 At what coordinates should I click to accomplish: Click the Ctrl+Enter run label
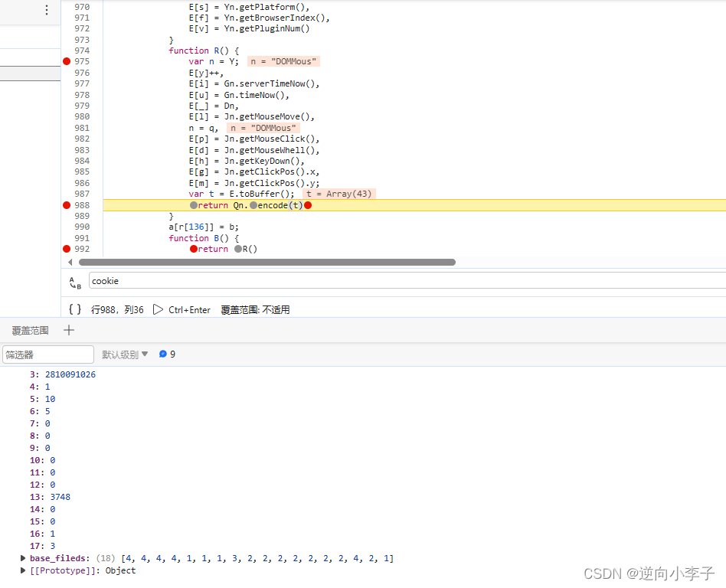[x=188, y=309]
